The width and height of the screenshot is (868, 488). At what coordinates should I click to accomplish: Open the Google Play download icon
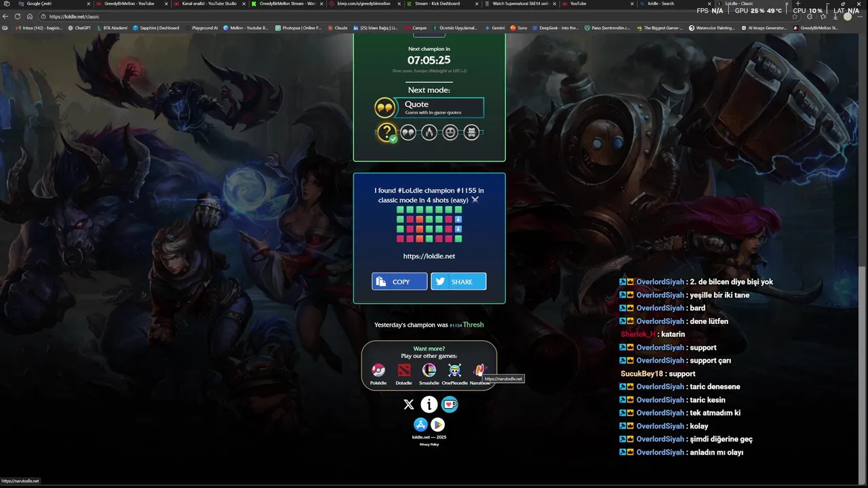438,424
